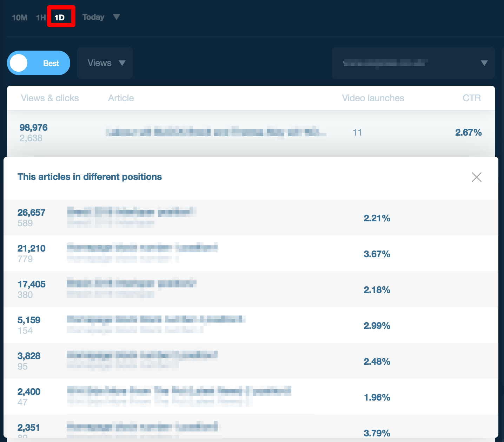The height and width of the screenshot is (442, 504).
Task: Close the article positions panel
Action: click(477, 177)
